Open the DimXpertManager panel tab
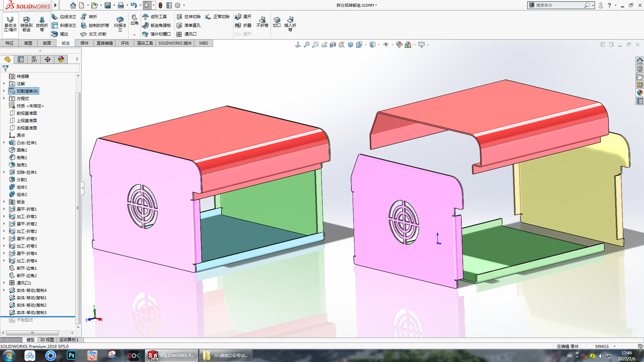Viewport: 644px width, 362px height. [x=48, y=59]
